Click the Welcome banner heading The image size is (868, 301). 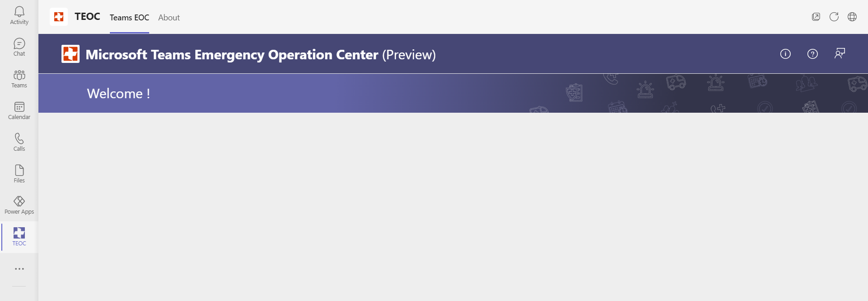pyautogui.click(x=118, y=94)
